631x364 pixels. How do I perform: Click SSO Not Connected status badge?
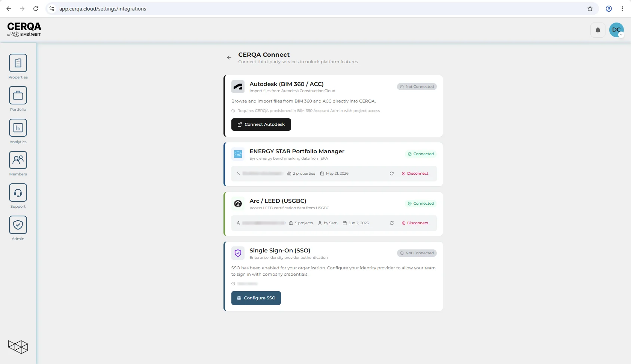point(417,253)
